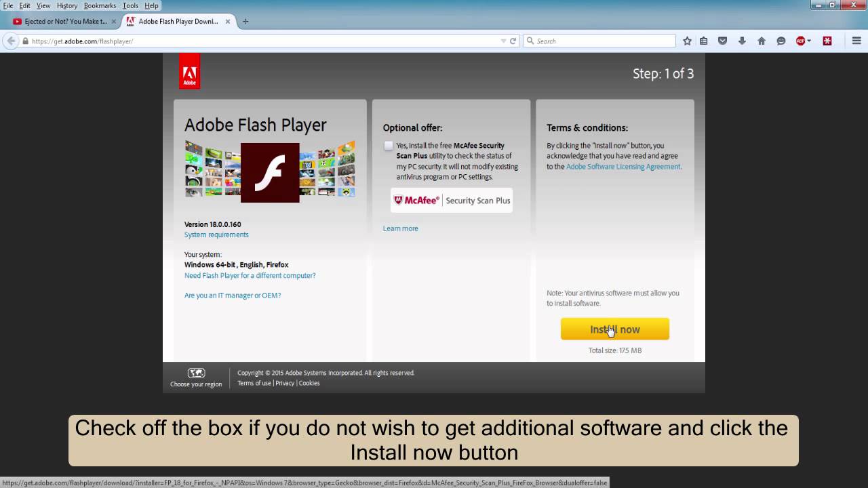Select the Adobe Flash Player Download tab
This screenshot has height=488, width=868.
(178, 21)
